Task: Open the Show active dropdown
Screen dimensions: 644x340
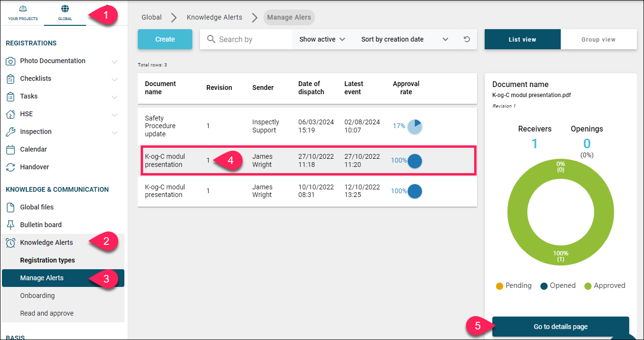Action: (x=322, y=39)
